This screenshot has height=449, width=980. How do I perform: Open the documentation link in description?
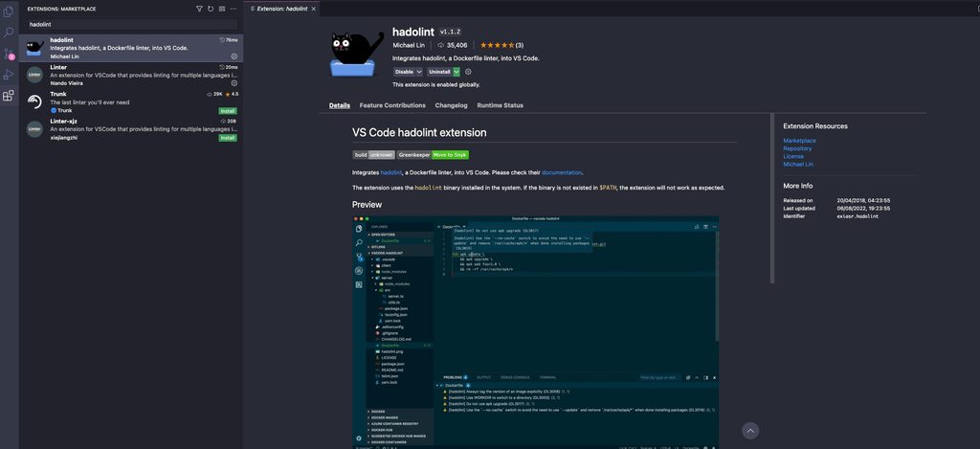[561, 172]
